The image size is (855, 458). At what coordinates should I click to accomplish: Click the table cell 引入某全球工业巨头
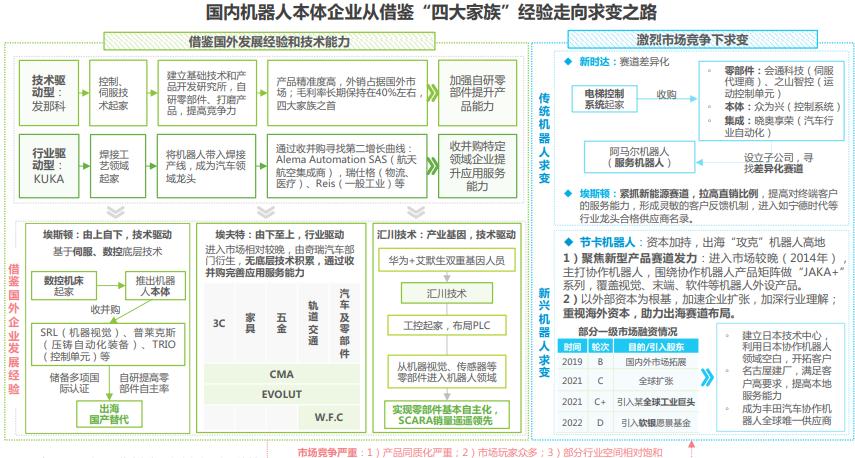[x=656, y=402]
